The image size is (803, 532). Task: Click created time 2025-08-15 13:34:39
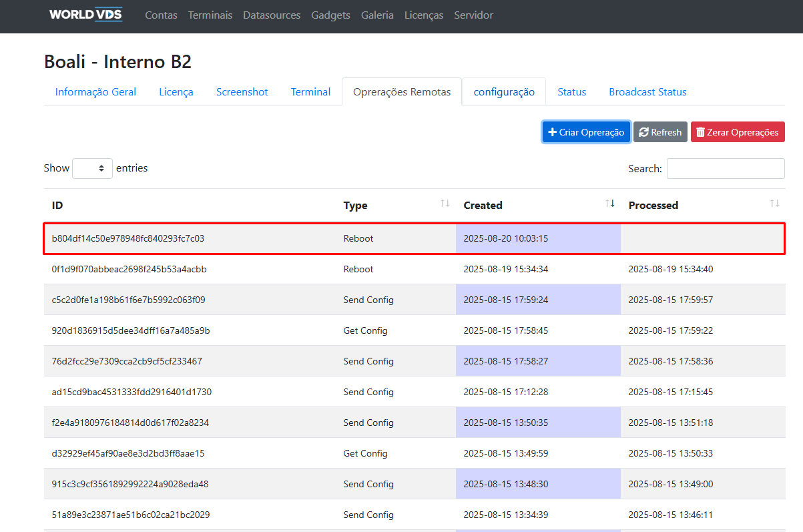506,515
